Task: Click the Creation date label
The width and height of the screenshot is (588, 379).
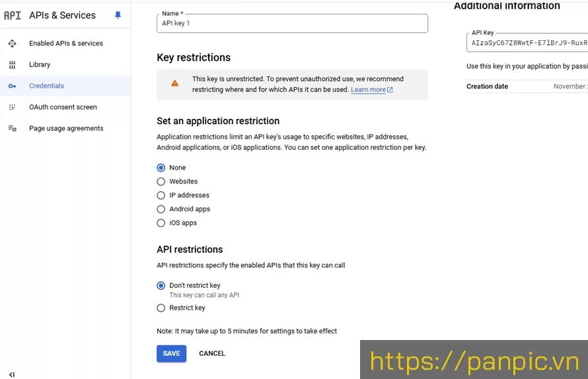Action: click(487, 86)
